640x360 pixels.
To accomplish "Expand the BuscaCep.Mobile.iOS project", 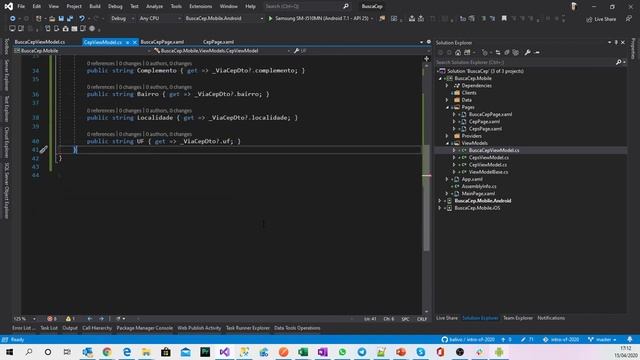I will point(440,208).
